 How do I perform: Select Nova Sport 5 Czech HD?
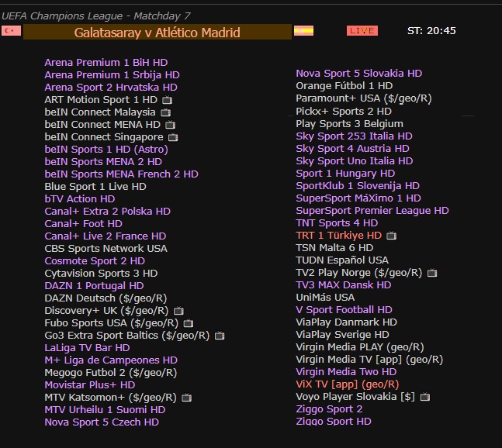point(102,422)
